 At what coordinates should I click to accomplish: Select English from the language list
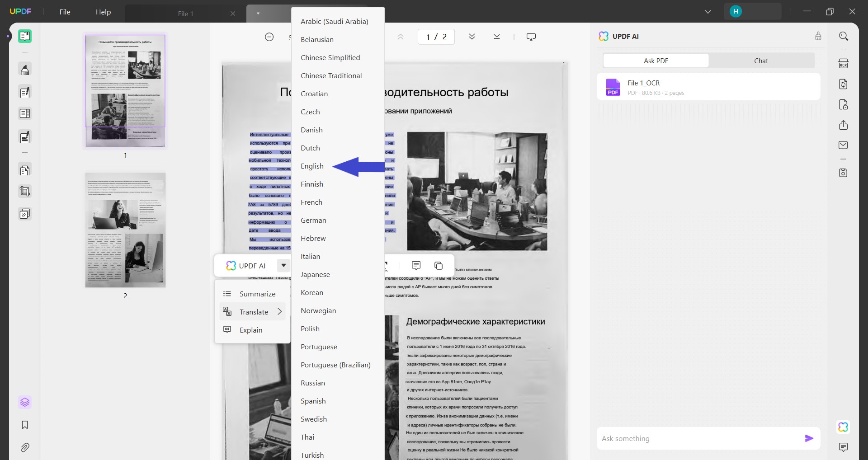point(312,166)
